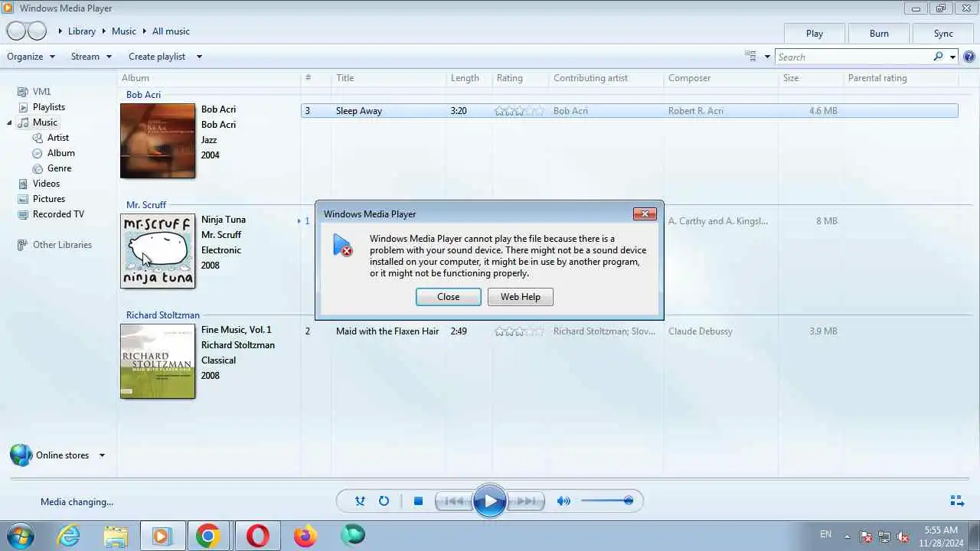Collapse the Music tree node
This screenshot has height=551, width=980.
(x=10, y=122)
